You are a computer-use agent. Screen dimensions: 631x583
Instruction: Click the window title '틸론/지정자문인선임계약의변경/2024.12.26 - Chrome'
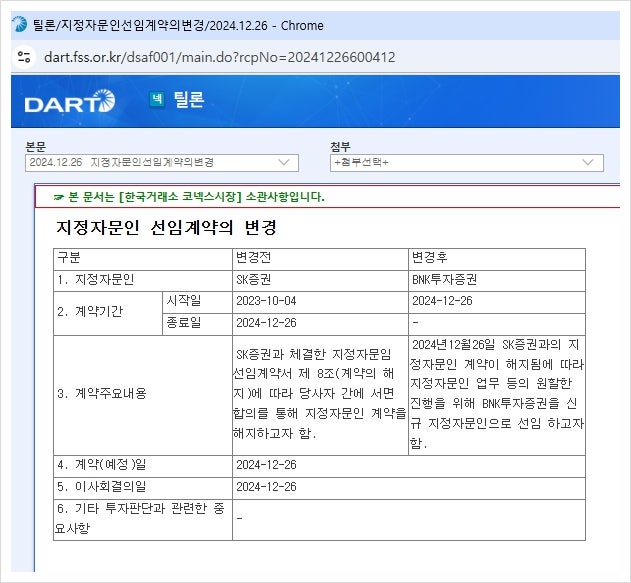tap(178, 25)
